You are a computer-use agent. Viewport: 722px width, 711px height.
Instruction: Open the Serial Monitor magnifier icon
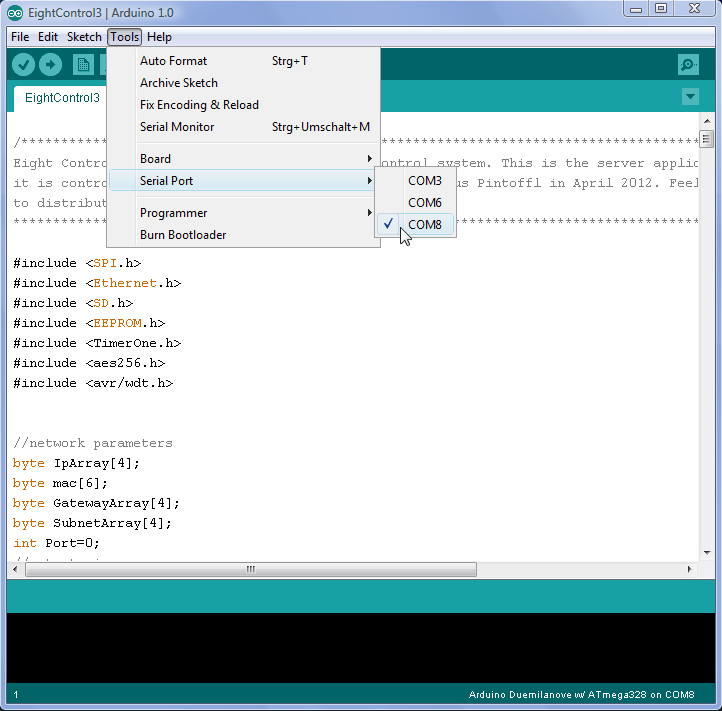pyautogui.click(x=688, y=64)
